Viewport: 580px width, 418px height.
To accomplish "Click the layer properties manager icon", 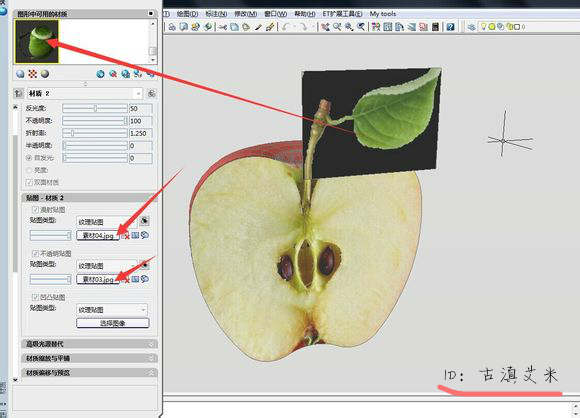I will pos(471,27).
